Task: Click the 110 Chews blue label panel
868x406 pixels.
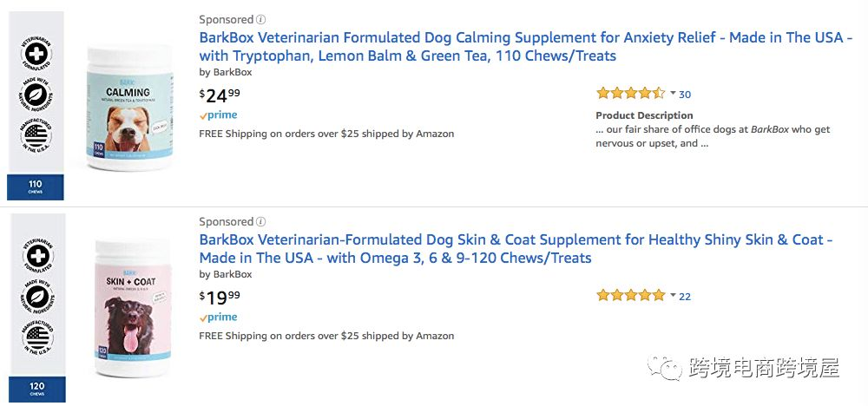Action: tap(36, 187)
